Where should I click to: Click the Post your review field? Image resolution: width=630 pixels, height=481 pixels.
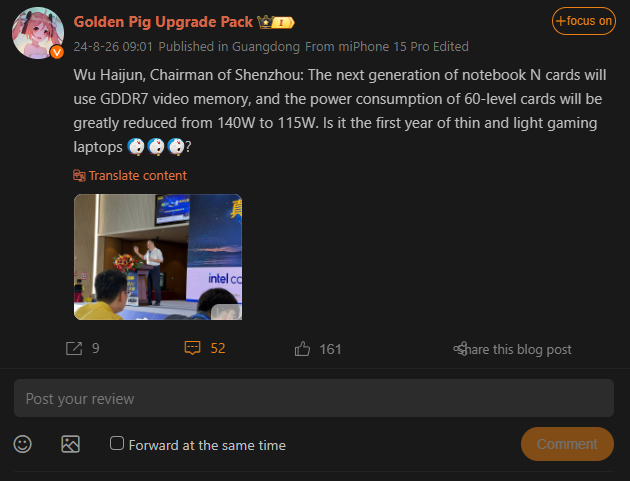(313, 398)
